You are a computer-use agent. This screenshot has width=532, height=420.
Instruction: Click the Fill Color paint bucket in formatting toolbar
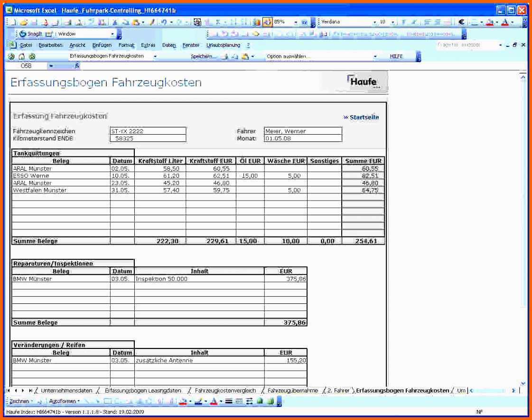pos(489,22)
